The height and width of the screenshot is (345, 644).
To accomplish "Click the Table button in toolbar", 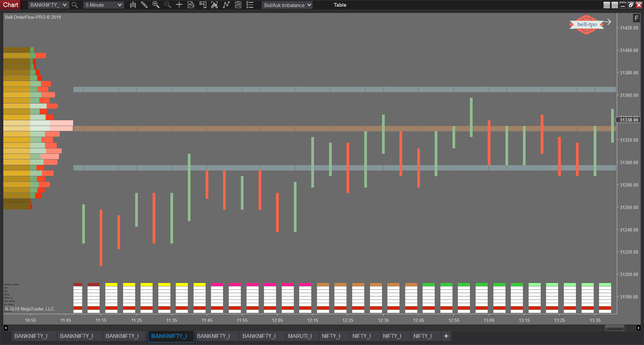I will (x=340, y=5).
